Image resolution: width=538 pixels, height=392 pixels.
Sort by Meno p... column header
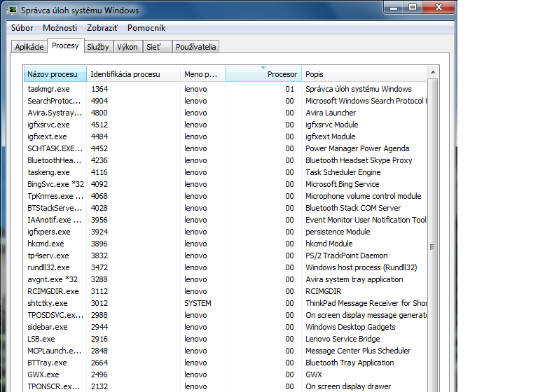coord(202,74)
